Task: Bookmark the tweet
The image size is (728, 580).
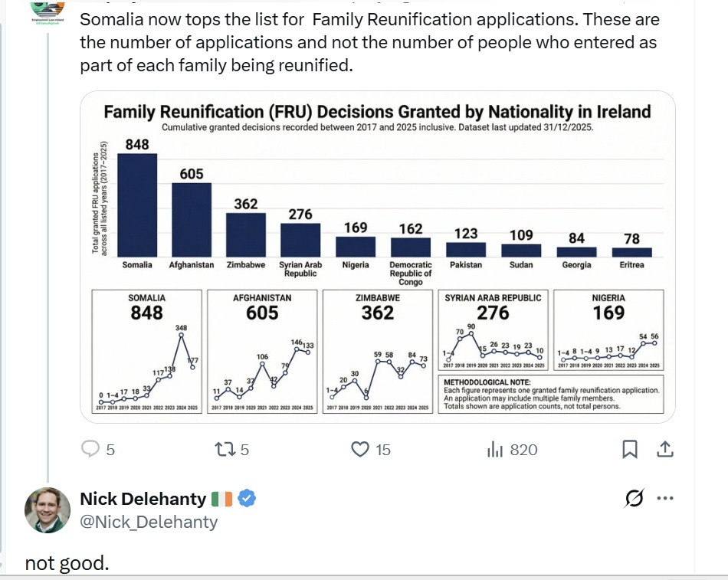Action: 630,449
